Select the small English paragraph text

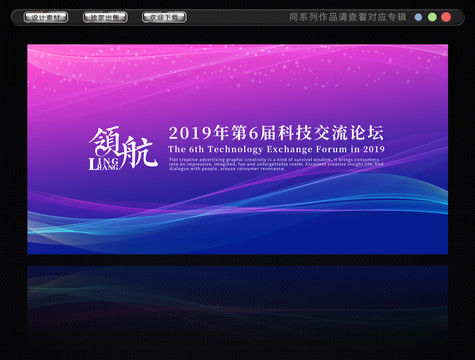click(x=276, y=164)
